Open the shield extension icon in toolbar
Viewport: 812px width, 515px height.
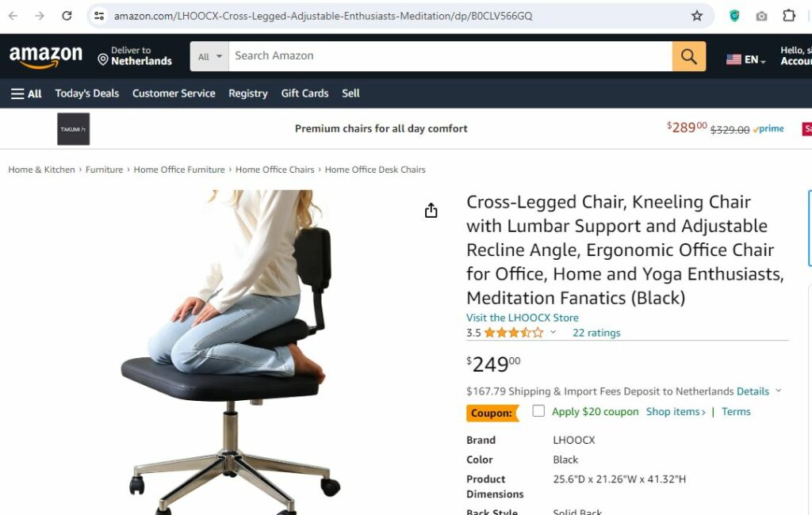[734, 16]
